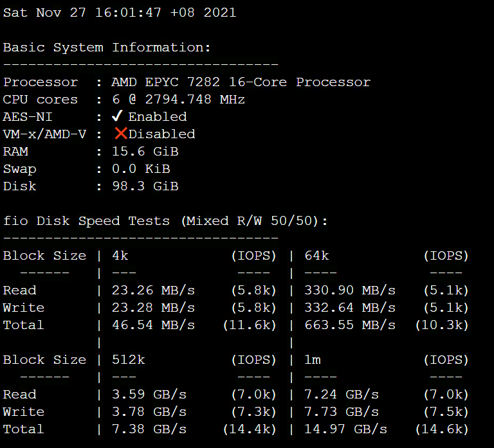Screen dimensions: 494x448
Task: Click the 14.97 GB/s total value
Action: (x=345, y=429)
